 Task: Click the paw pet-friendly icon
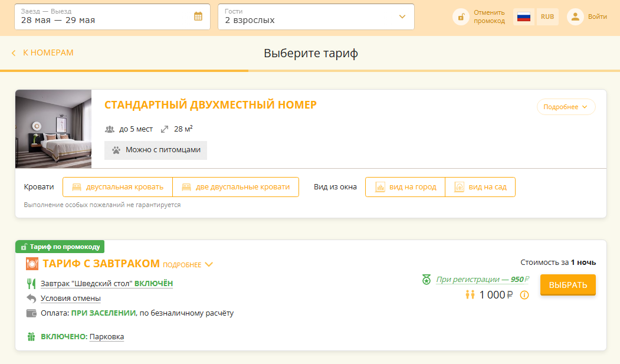[x=116, y=150]
